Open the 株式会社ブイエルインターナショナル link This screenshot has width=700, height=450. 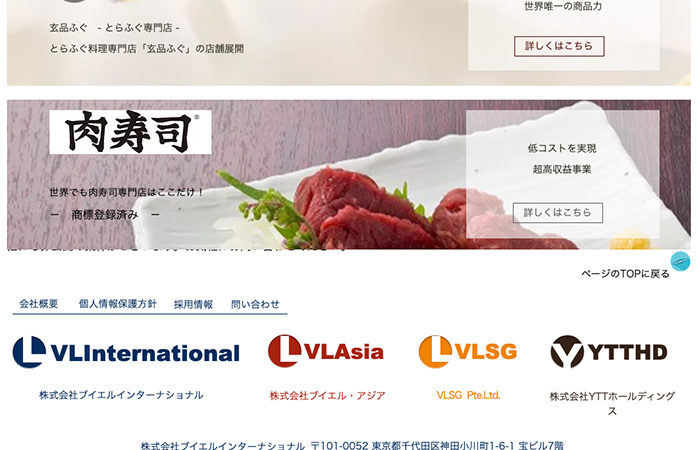(x=121, y=395)
